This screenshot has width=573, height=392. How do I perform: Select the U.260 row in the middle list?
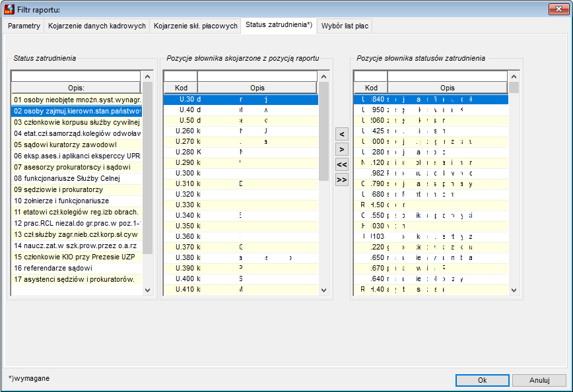pos(241,131)
